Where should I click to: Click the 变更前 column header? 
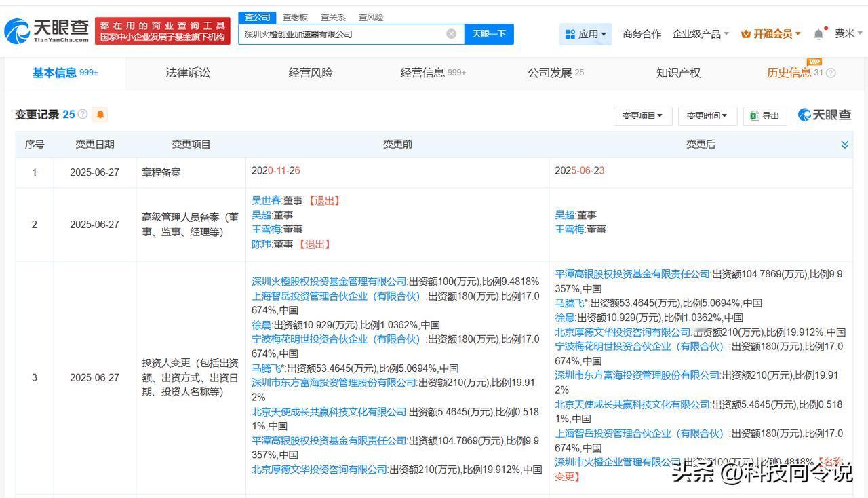click(x=397, y=145)
